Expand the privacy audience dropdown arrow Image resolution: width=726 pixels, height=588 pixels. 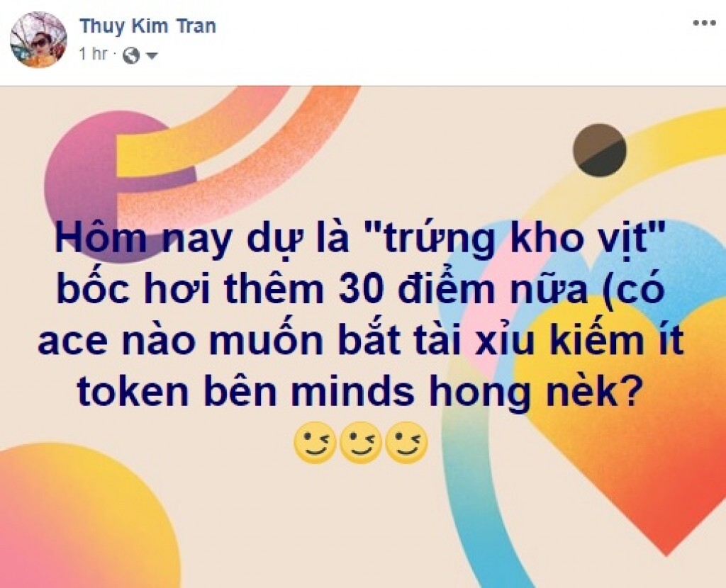152,57
